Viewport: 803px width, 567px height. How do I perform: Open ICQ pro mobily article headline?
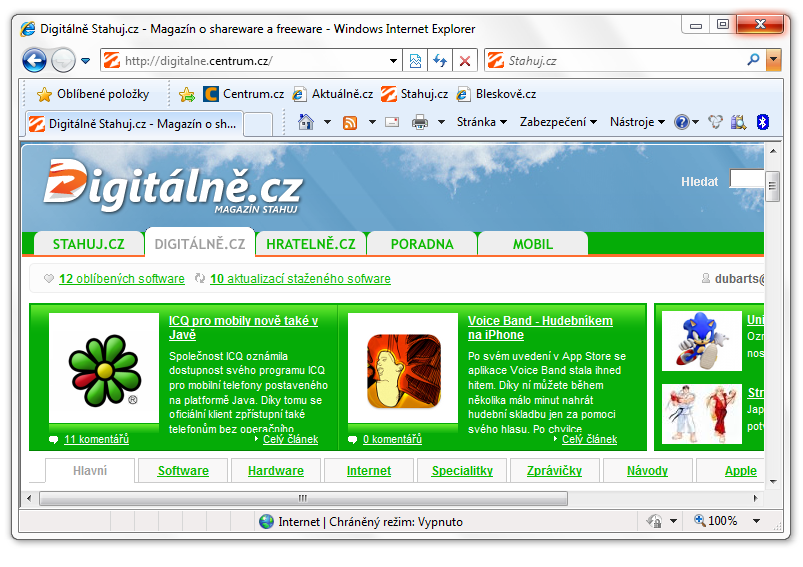(x=243, y=328)
